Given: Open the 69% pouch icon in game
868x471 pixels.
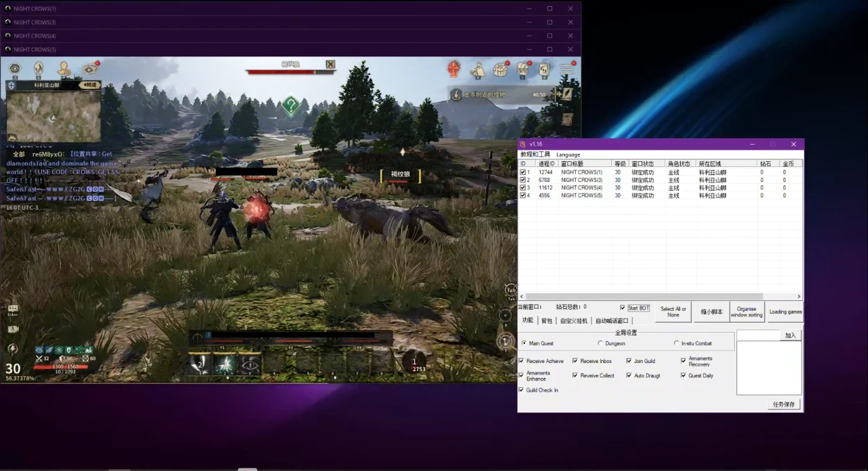Looking at the screenshot, I should [523, 70].
